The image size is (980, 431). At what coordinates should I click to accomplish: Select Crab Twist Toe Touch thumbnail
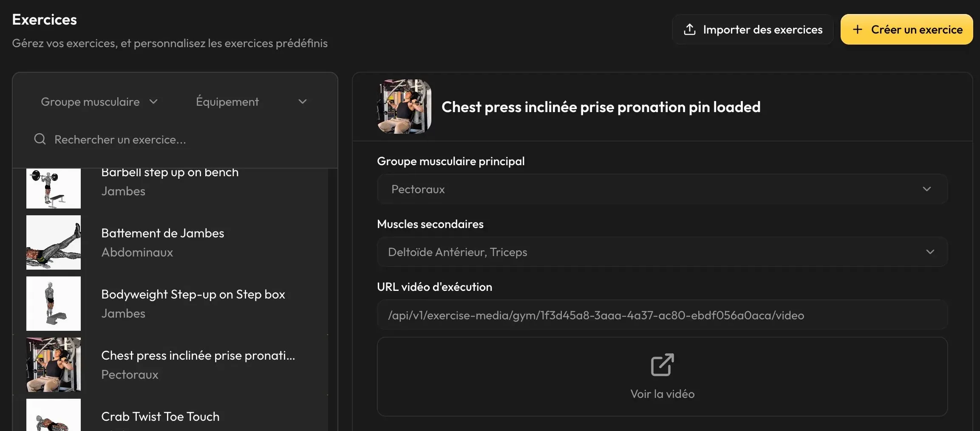(x=54, y=415)
